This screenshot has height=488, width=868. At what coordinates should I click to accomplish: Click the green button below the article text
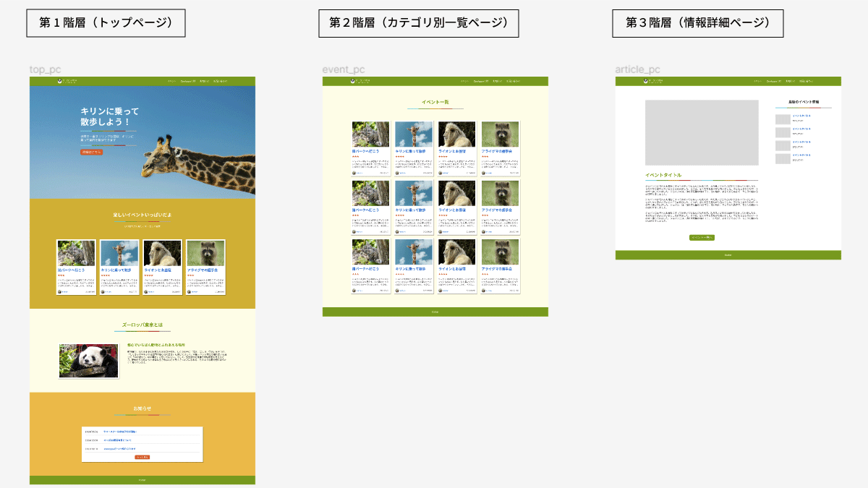[702, 237]
